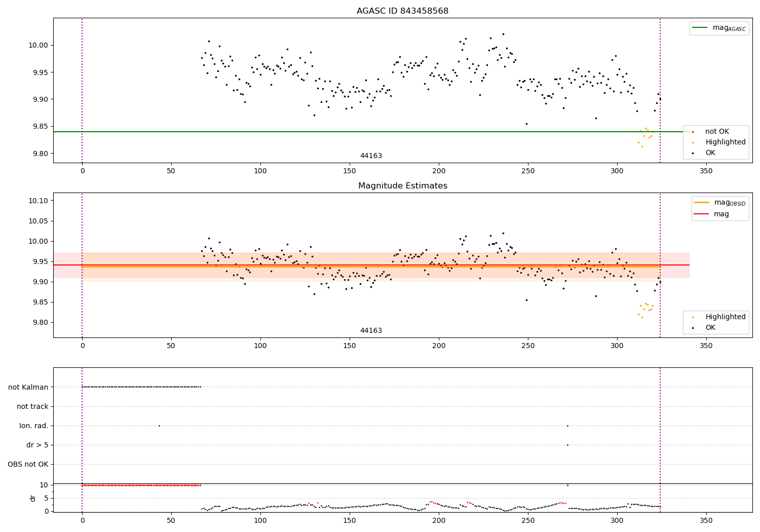Click the 'AGASC ID 843458568' plot title
The height and width of the screenshot is (532, 760).
(x=402, y=11)
